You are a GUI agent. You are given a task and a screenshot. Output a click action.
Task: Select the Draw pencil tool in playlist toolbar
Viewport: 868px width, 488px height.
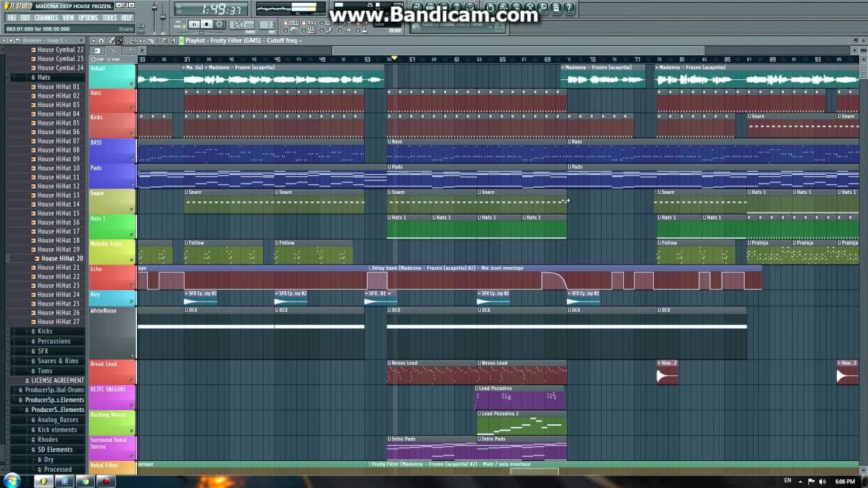[x=111, y=41]
